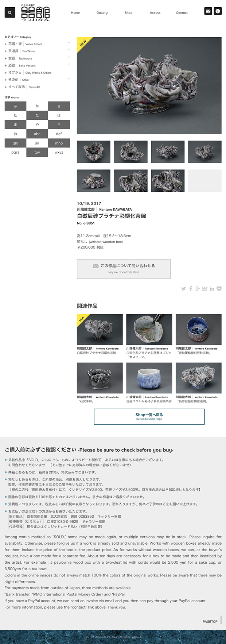Share on Hatena Bookmark B! icon
The image size is (226, 644).
(205, 289)
